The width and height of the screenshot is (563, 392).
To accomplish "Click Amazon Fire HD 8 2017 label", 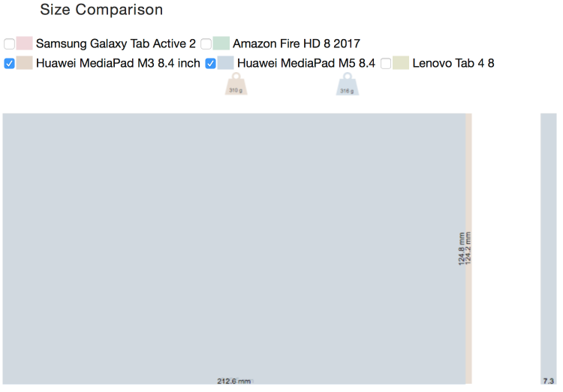I will [297, 44].
